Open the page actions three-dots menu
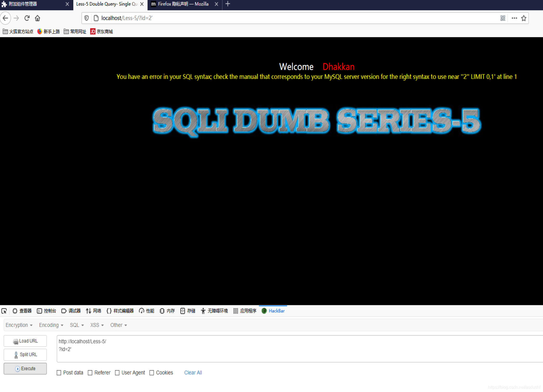The image size is (543, 392). tap(514, 18)
